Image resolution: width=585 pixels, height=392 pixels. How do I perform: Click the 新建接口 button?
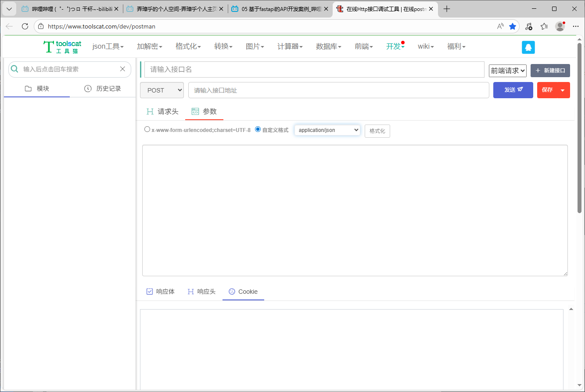click(550, 71)
